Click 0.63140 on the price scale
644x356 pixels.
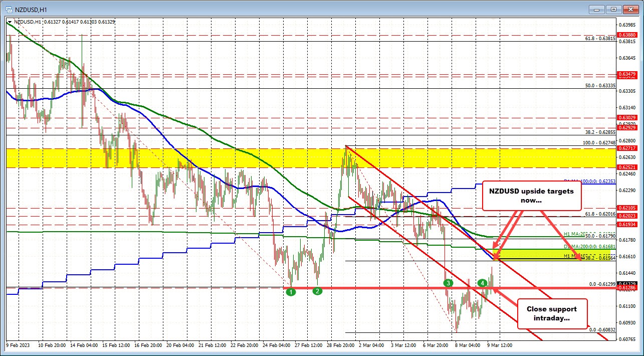click(x=628, y=107)
